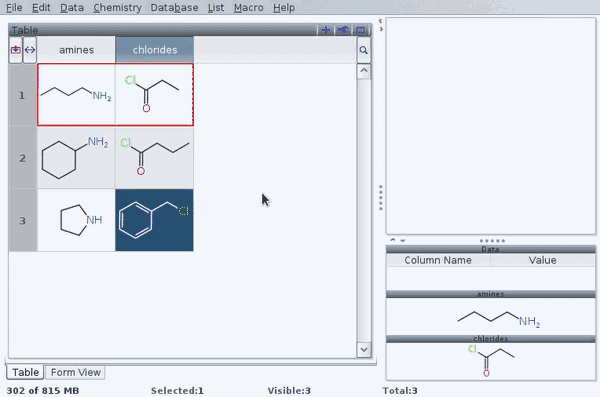Select row header number 2
The width and height of the screenshot is (600, 397).
tap(23, 158)
